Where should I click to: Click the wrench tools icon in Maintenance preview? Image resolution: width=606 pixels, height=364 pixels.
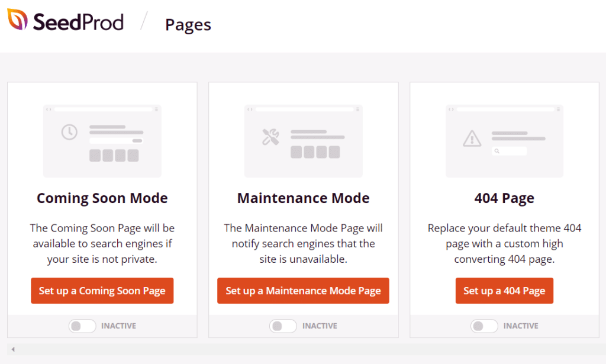[270, 137]
